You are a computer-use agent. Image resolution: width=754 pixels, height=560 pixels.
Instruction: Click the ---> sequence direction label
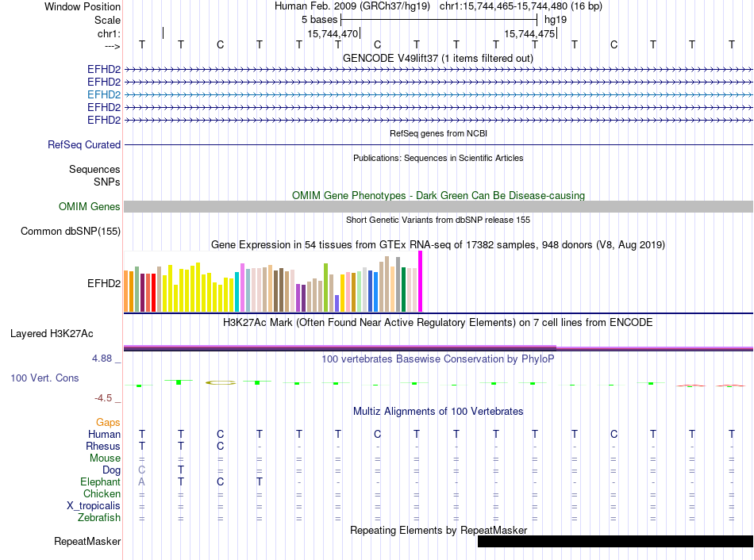(x=113, y=46)
